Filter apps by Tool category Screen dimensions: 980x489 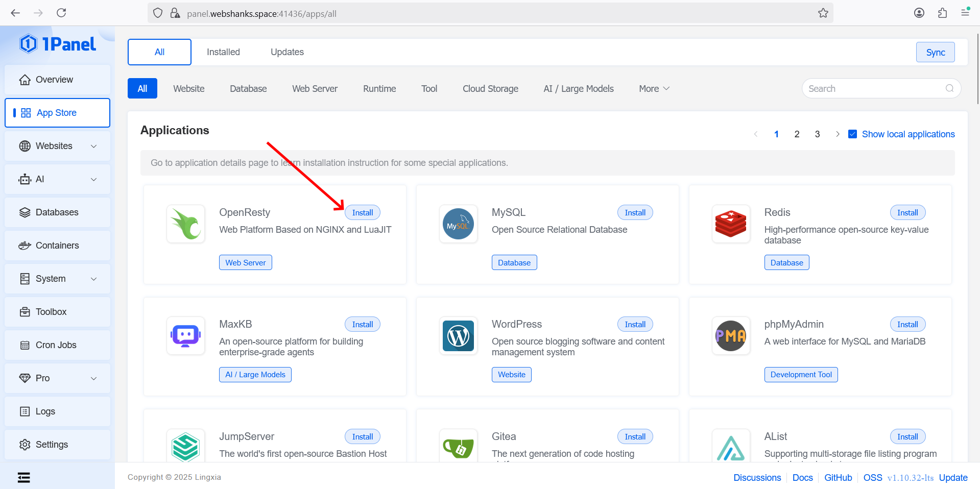click(429, 89)
